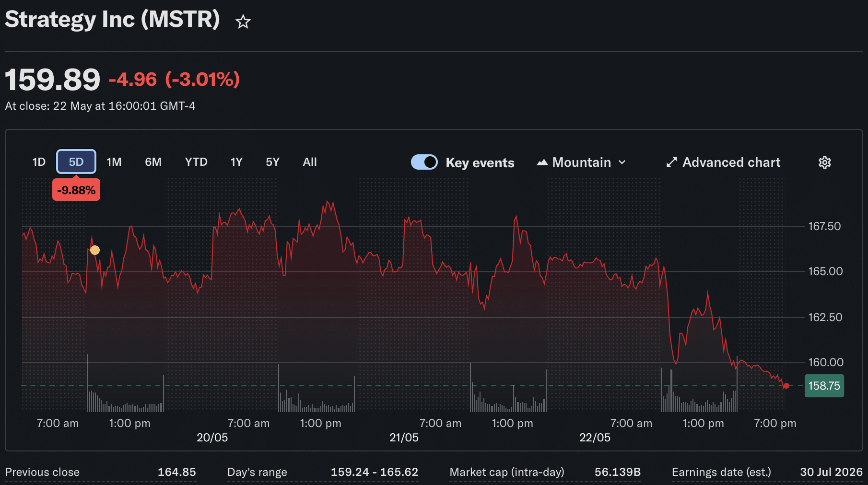The height and width of the screenshot is (485, 868).
Task: Select the 1D time range
Action: click(39, 162)
